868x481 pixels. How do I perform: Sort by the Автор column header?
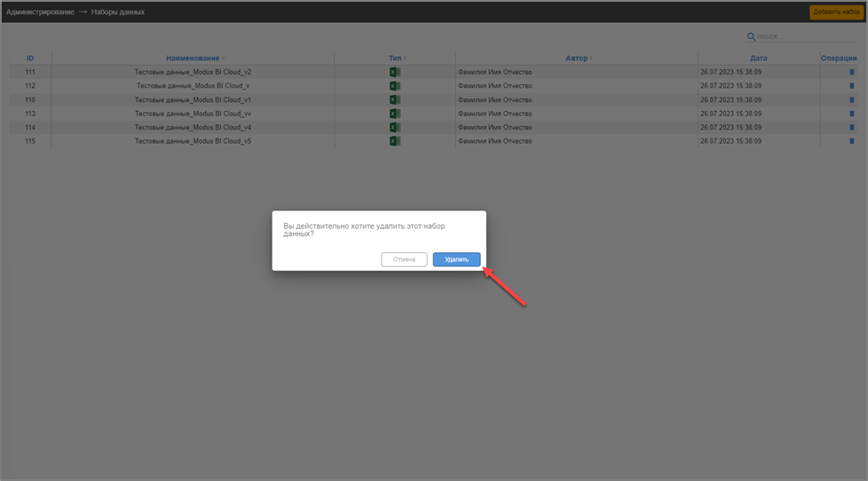576,59
